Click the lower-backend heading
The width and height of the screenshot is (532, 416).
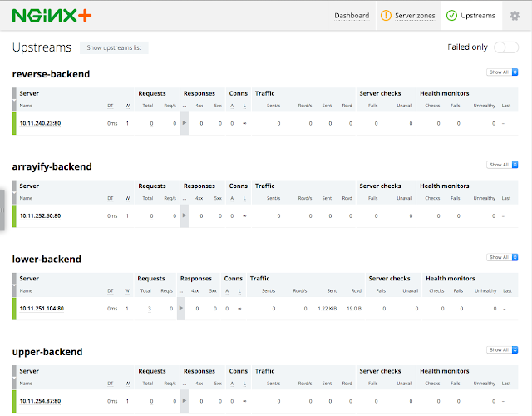47,259
